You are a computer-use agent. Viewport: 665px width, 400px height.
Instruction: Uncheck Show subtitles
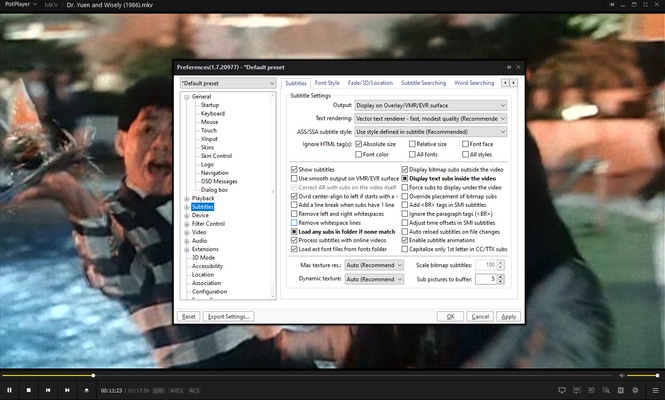[x=294, y=169]
